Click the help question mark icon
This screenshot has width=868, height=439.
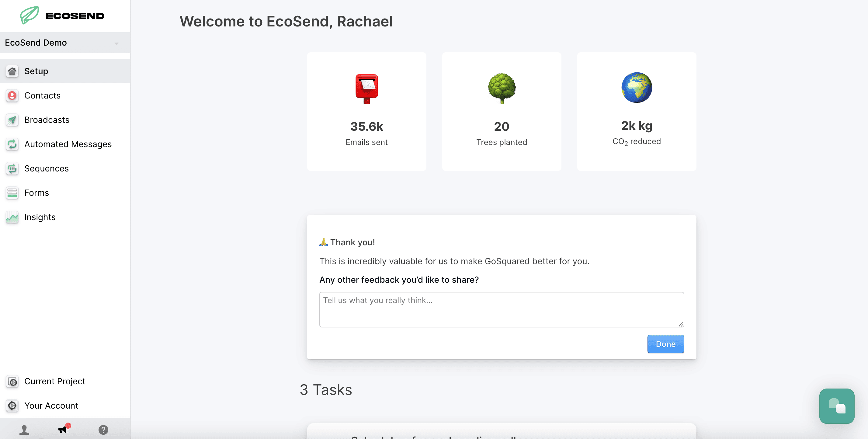(x=103, y=430)
